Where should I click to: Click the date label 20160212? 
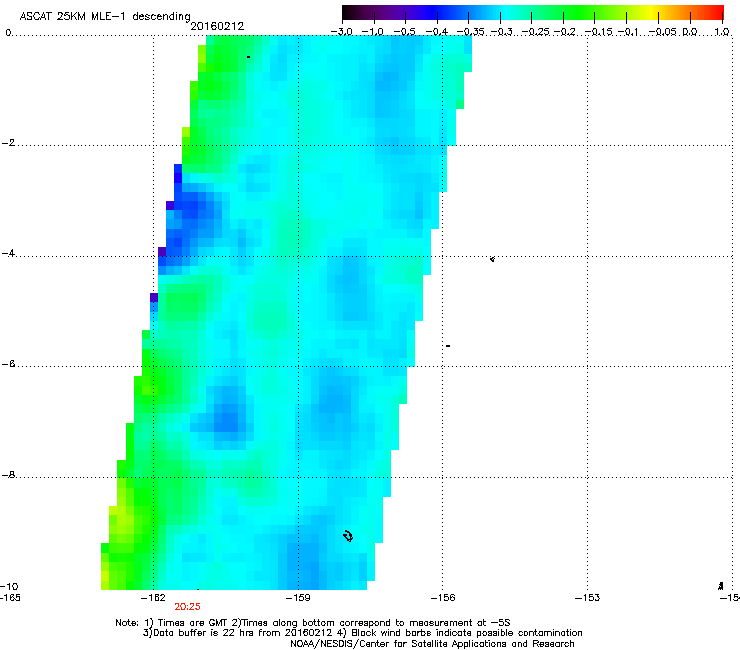pyautogui.click(x=217, y=26)
